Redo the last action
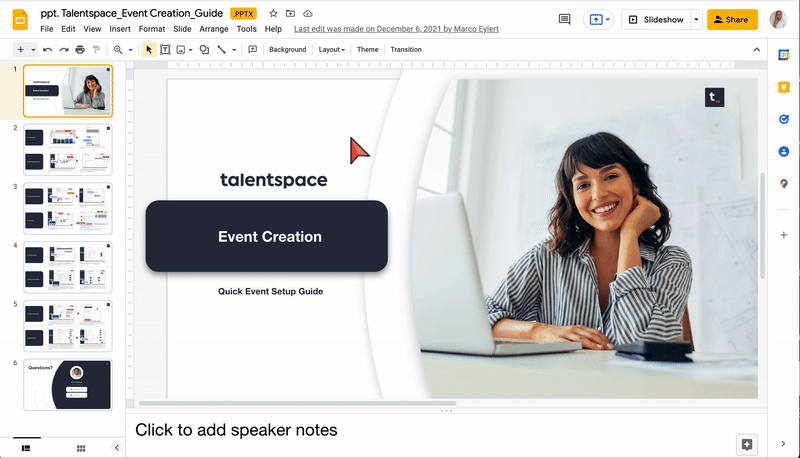 (64, 49)
